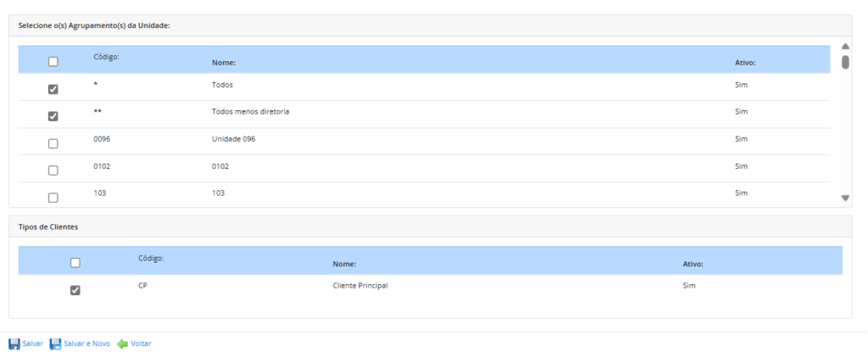Click the Ativo column header in Agrupamentos table
This screenshot has height=363, width=868.
click(744, 63)
